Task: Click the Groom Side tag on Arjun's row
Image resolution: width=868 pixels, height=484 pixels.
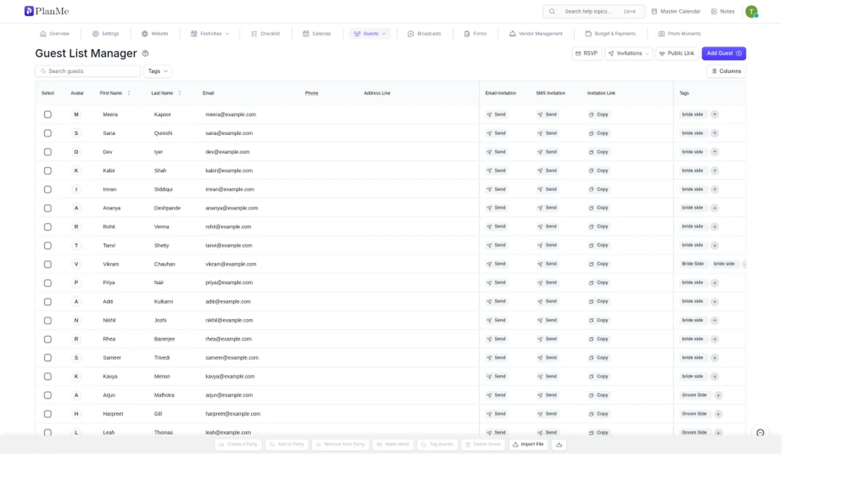Action: tap(694, 395)
